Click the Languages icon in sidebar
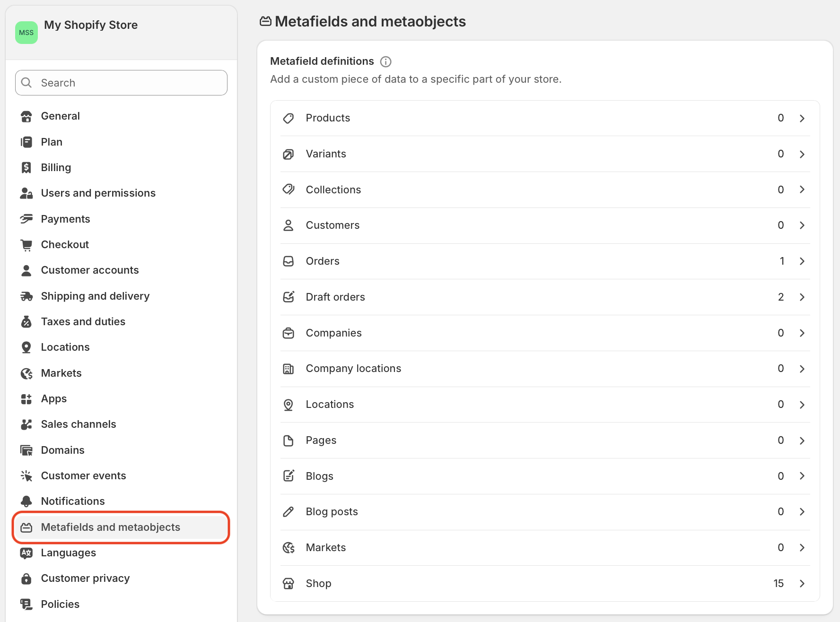 (x=26, y=553)
